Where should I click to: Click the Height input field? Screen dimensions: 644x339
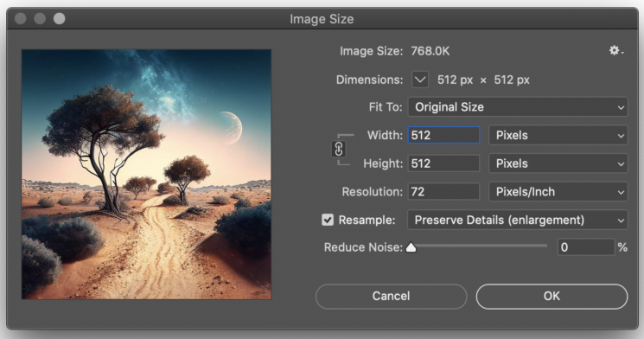click(443, 163)
